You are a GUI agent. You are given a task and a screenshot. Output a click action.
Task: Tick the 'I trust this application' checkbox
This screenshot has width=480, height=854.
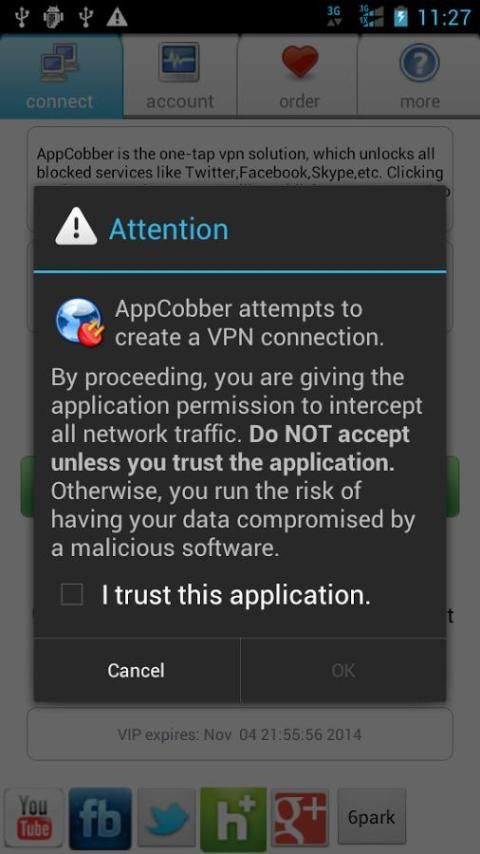(x=71, y=594)
